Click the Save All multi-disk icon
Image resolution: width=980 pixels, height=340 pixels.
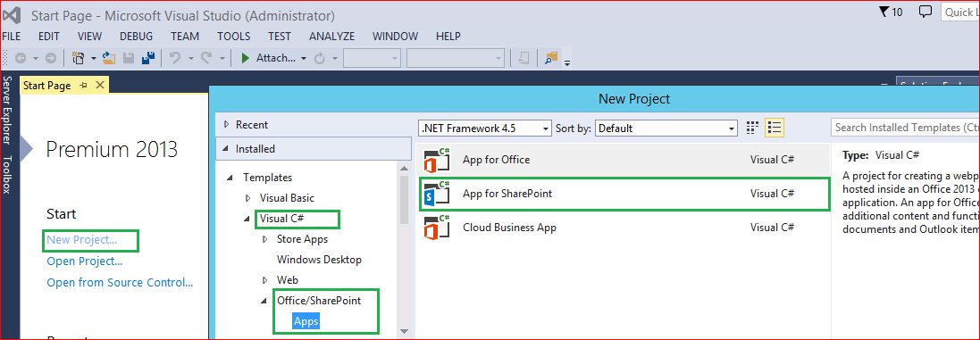pos(149,58)
